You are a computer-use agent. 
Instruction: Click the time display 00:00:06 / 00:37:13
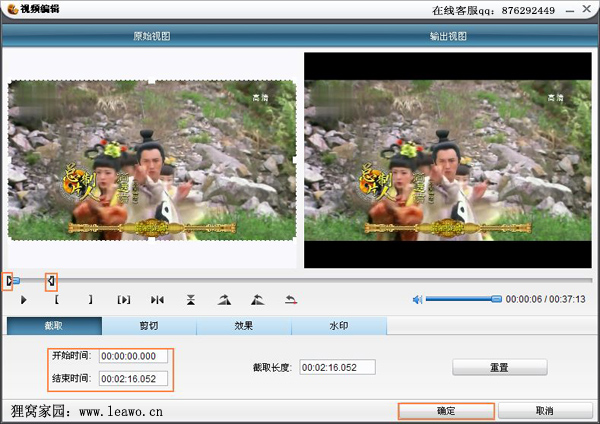[546, 299]
